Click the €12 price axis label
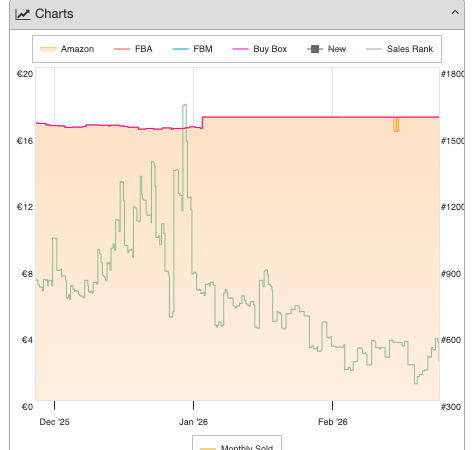The image size is (474, 450). (x=25, y=207)
